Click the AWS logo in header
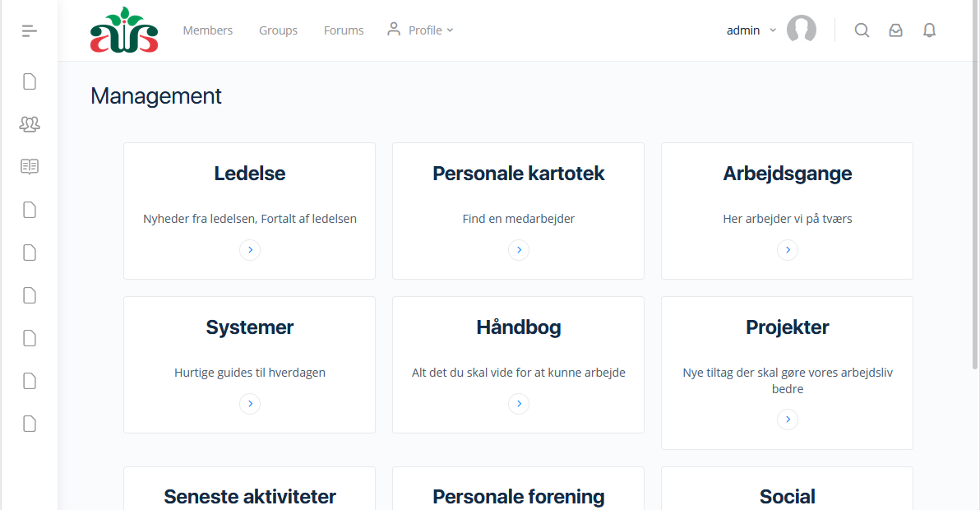This screenshot has height=510, width=980. (124, 30)
